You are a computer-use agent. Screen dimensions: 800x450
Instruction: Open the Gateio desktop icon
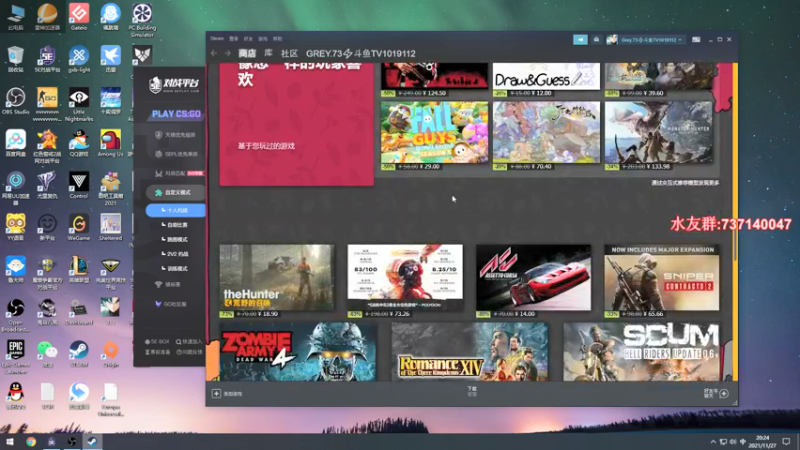click(79, 17)
